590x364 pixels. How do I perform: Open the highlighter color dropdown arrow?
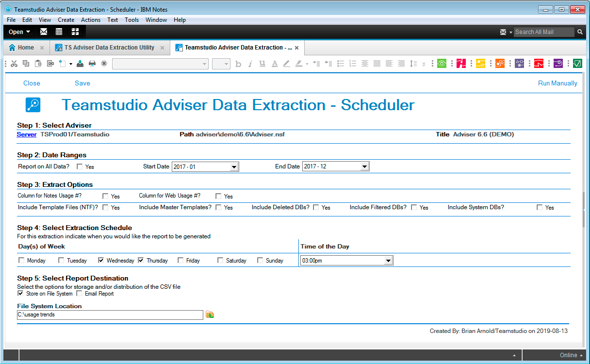click(x=307, y=64)
